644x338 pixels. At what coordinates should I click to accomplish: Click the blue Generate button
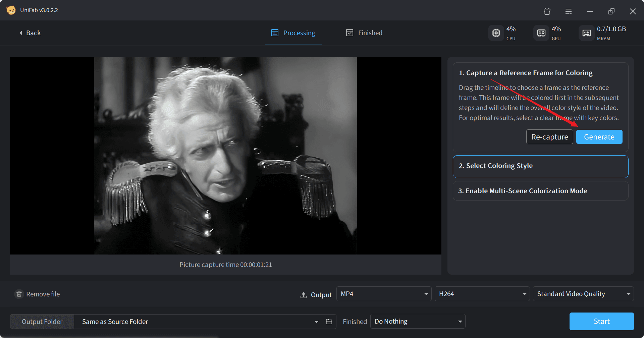click(599, 137)
